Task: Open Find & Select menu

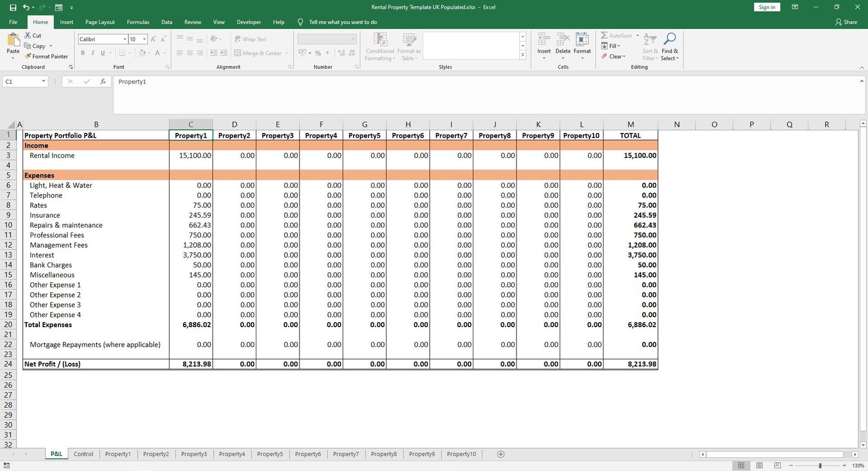Action: [x=670, y=47]
